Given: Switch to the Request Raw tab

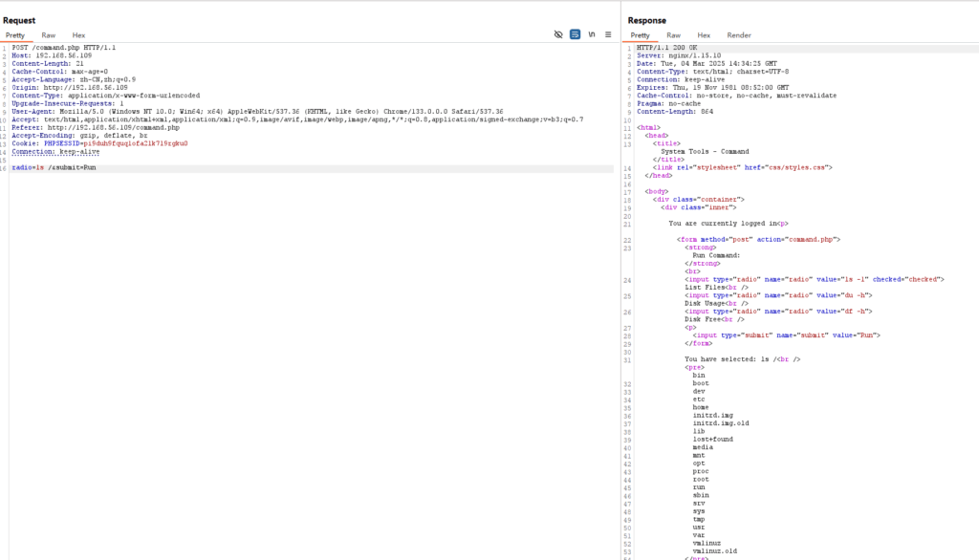Looking at the screenshot, I should (48, 35).
